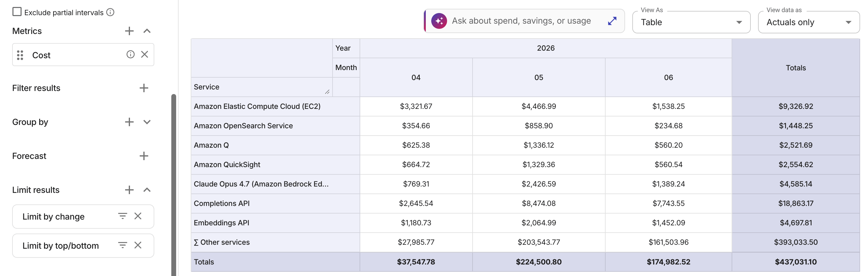868x276 pixels.
Task: Click Claude Opus month 05 cost $2,426.59
Action: (538, 184)
